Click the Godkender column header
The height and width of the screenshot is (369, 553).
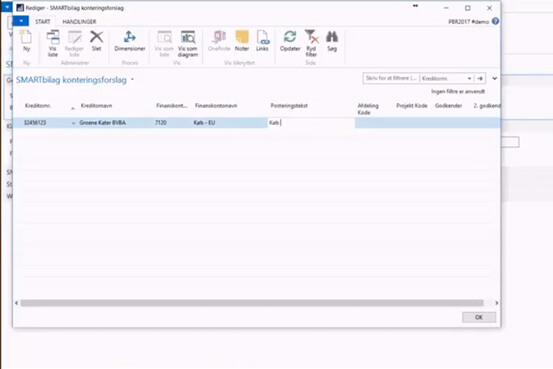449,105
